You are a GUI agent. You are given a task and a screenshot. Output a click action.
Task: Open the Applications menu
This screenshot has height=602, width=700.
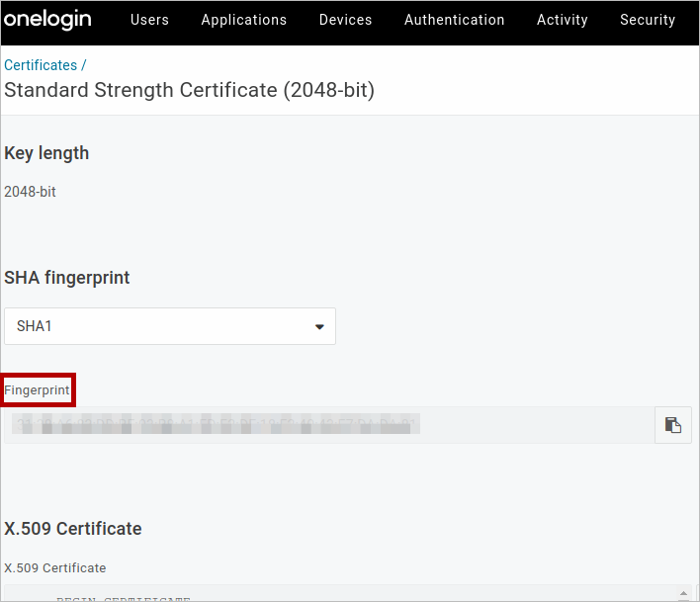pos(243,20)
